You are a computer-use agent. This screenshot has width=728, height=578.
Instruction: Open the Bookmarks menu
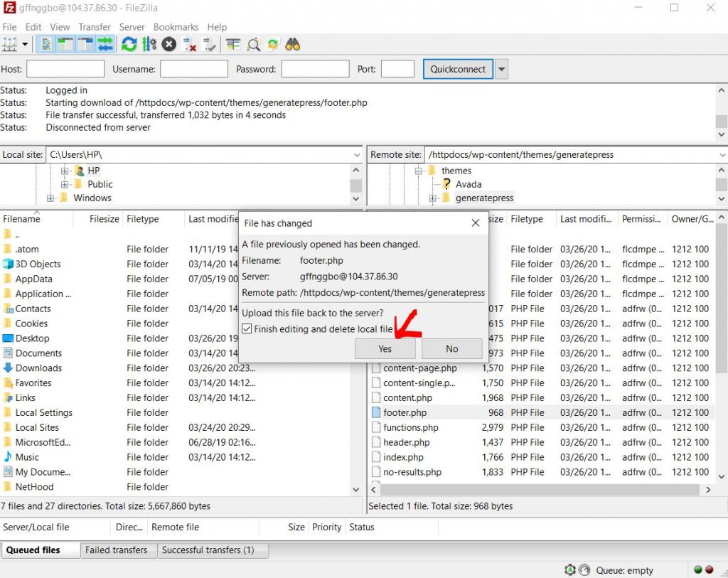pos(176,27)
